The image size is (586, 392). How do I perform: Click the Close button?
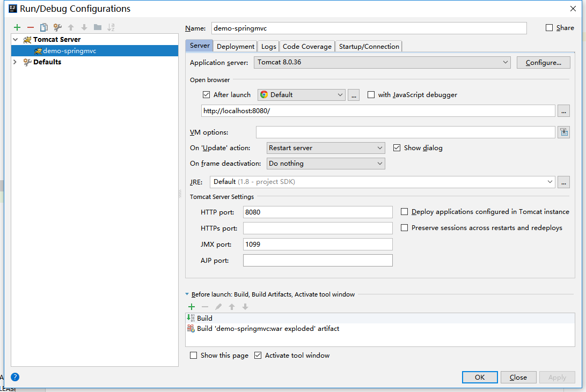coord(518,377)
